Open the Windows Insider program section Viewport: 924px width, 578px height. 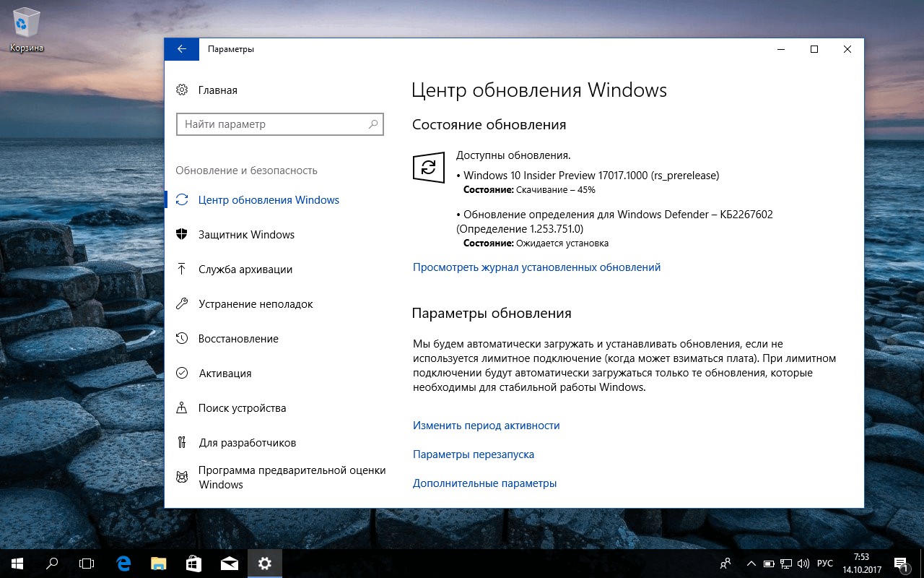[x=292, y=477]
